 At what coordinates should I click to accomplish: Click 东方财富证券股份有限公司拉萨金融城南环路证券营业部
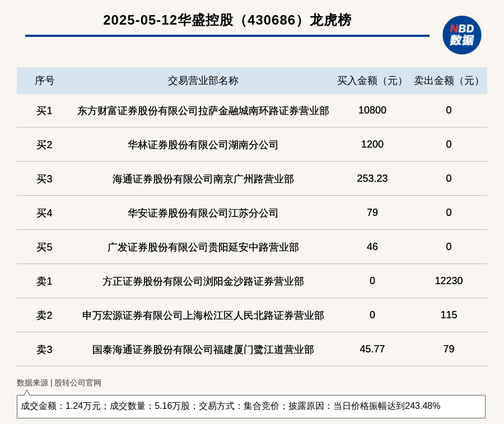click(x=203, y=111)
